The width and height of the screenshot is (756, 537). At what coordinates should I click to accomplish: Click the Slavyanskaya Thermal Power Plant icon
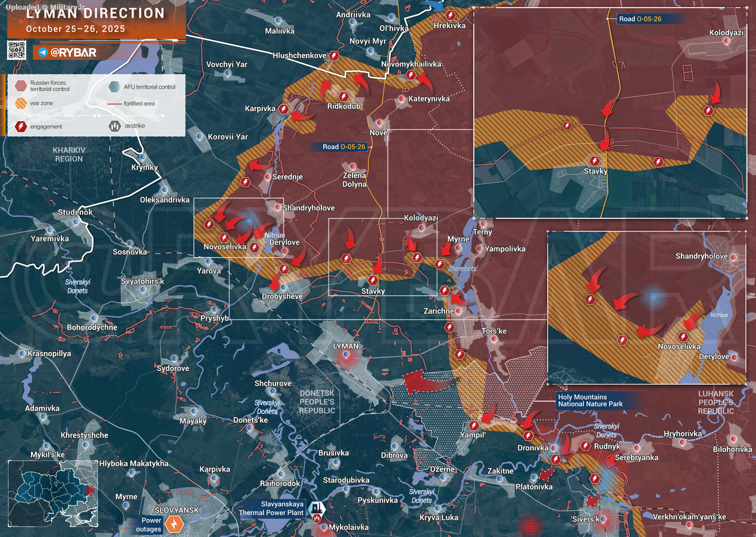click(316, 509)
